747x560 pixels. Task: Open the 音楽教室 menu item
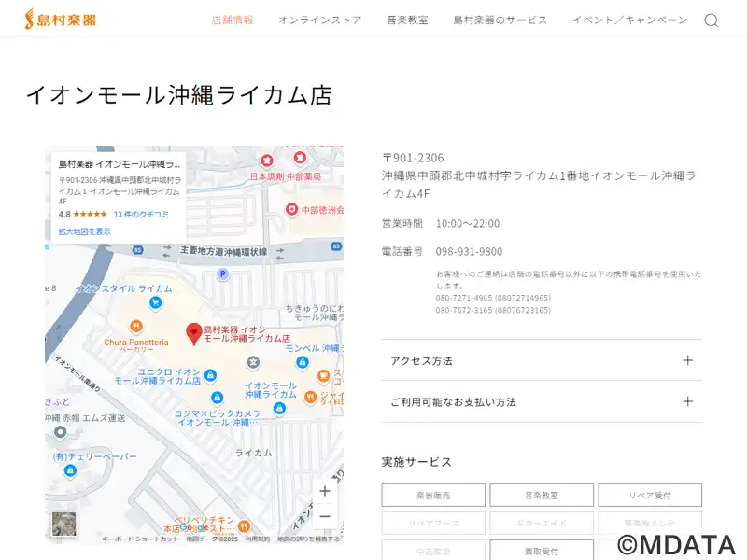pyautogui.click(x=407, y=20)
